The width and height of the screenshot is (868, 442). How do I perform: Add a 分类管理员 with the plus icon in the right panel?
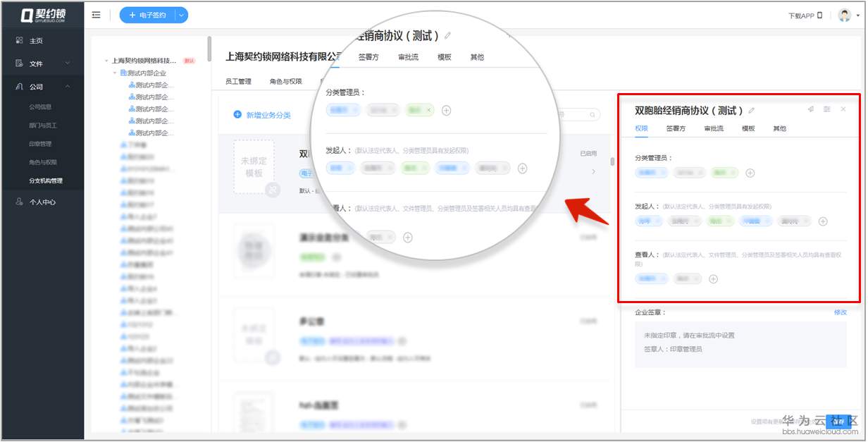tap(750, 173)
